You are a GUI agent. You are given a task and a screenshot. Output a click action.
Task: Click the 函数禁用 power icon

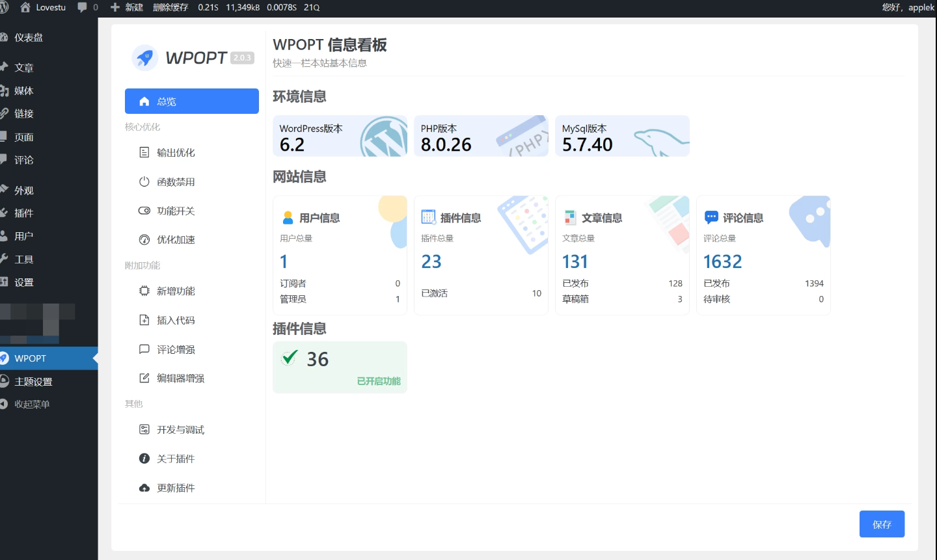[144, 182]
